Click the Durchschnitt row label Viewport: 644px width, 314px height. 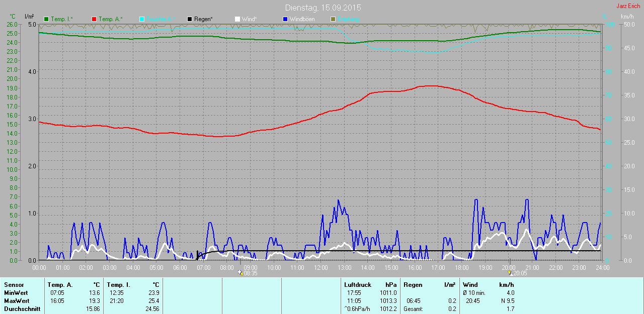22,308
